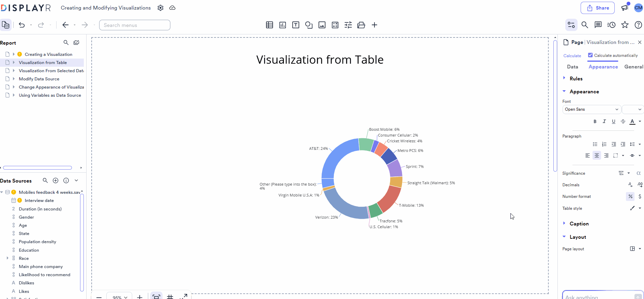Screen dimensions: 644x299
Task: Open the 95% zoom level dropdown
Action: (x=120, y=297)
